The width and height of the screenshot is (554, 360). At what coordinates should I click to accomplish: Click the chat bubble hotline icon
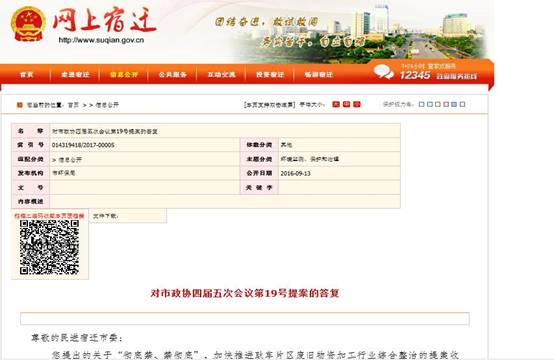384,72
